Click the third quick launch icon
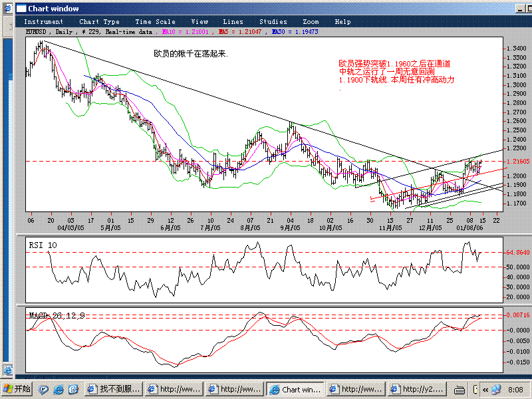 74,390
